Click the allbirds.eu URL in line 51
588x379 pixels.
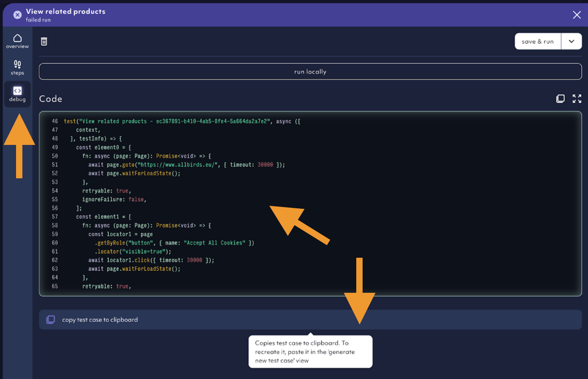177,165
